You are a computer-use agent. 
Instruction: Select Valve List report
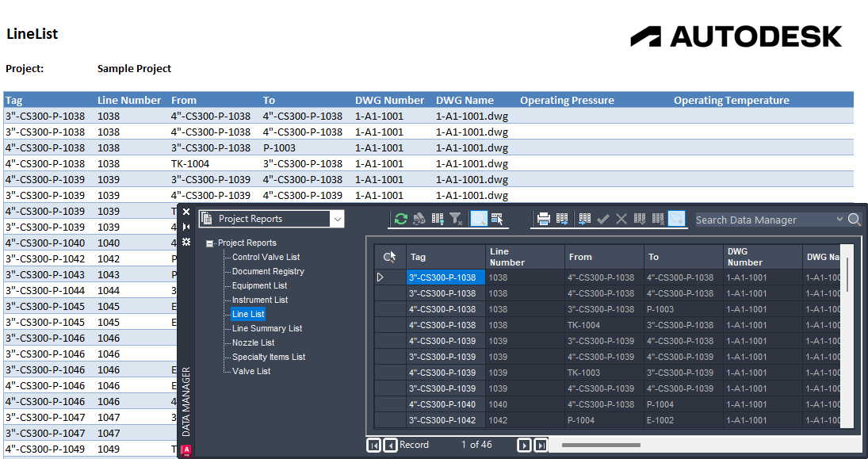251,371
